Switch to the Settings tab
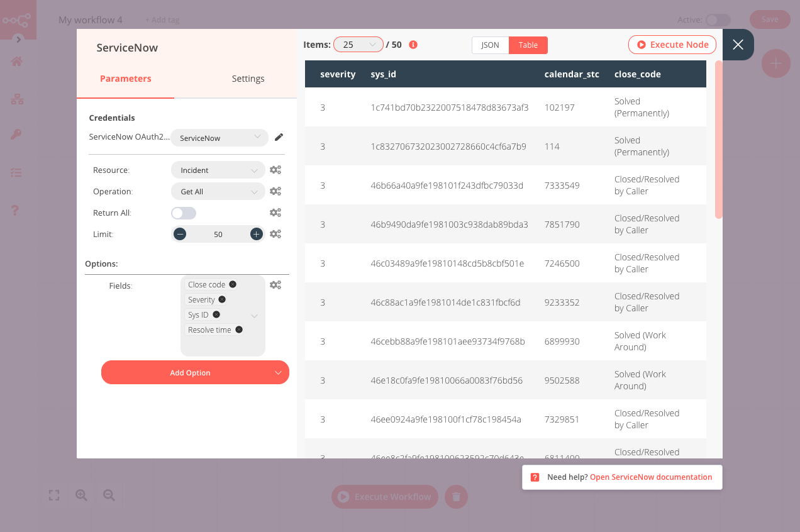The height and width of the screenshot is (532, 800). (x=248, y=79)
